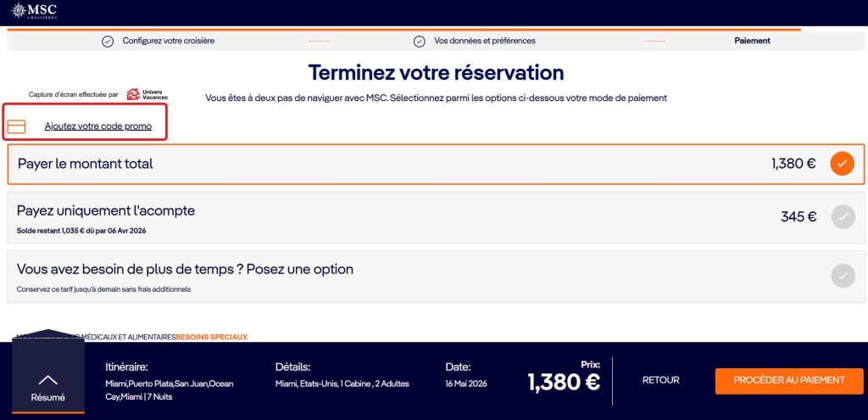Click the Payer le montant total heading

click(x=86, y=164)
